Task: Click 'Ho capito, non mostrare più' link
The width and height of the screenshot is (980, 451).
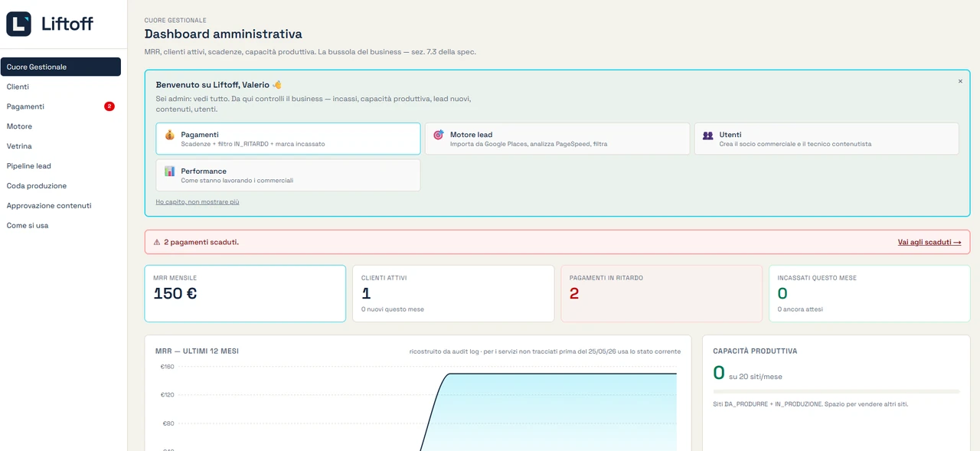Action: click(x=198, y=202)
